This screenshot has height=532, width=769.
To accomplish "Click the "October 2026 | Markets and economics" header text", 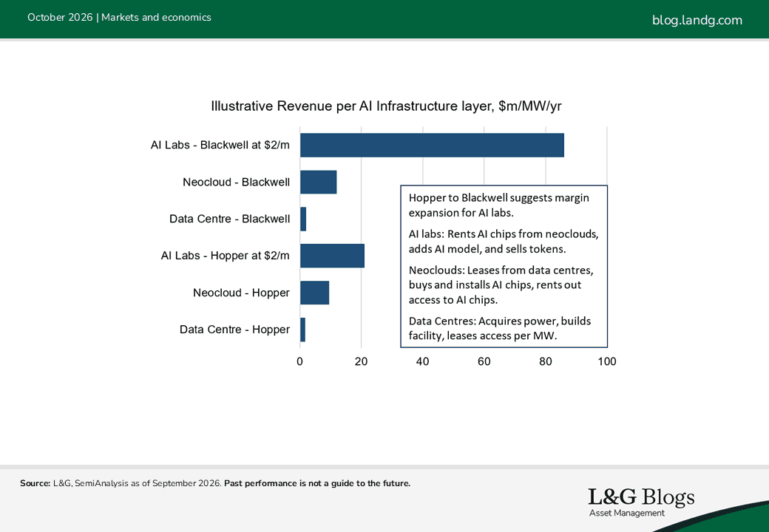I will [x=119, y=17].
